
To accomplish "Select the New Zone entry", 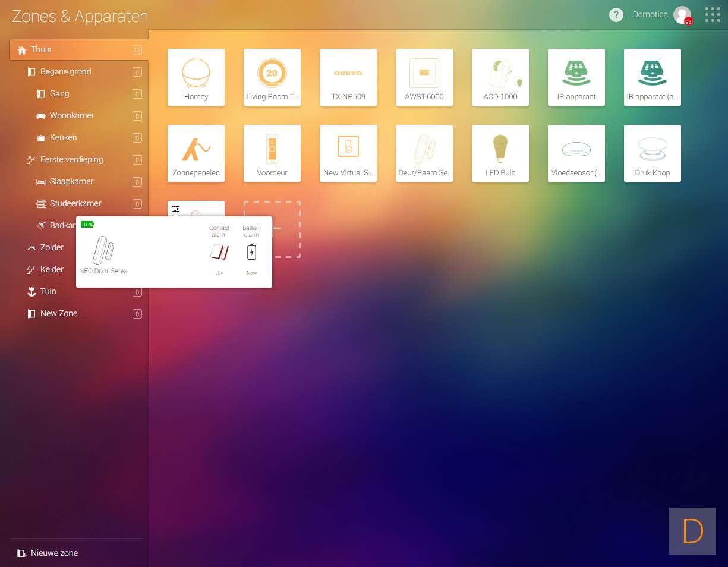I will (x=78, y=313).
